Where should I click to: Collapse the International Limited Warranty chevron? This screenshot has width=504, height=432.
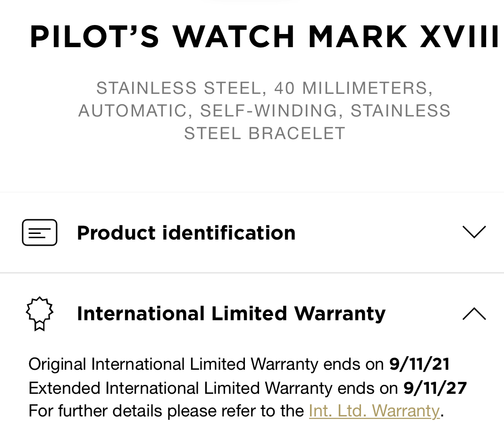click(474, 314)
